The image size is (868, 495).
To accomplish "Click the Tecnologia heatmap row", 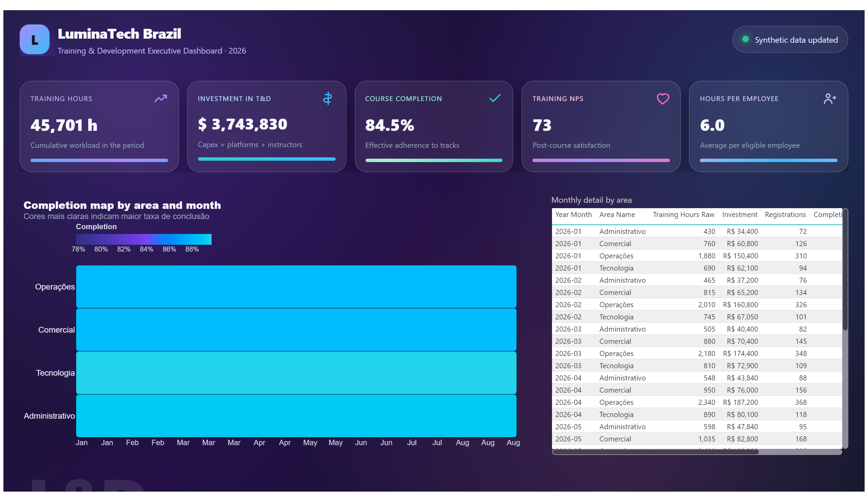I will tap(296, 373).
